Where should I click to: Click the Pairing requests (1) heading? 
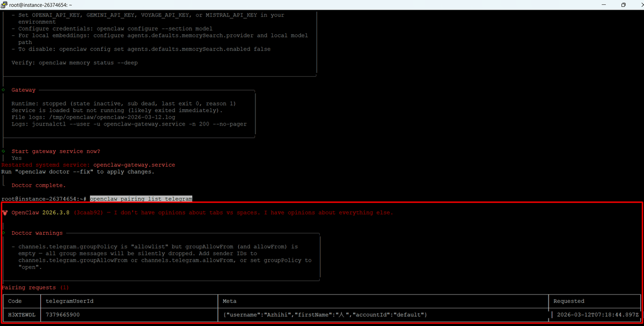tap(35, 287)
